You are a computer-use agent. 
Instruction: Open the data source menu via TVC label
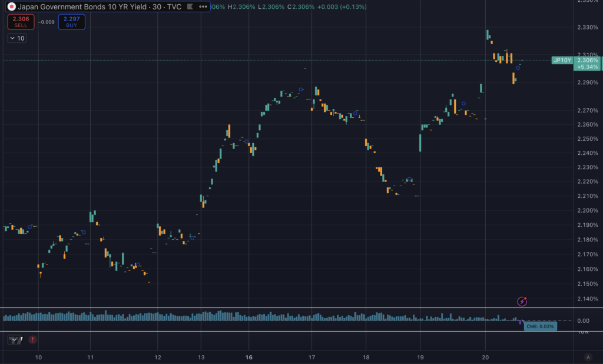[x=174, y=7]
